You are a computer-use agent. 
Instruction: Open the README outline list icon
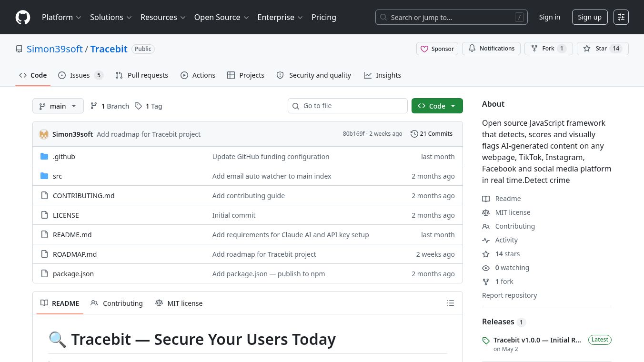coord(451,303)
